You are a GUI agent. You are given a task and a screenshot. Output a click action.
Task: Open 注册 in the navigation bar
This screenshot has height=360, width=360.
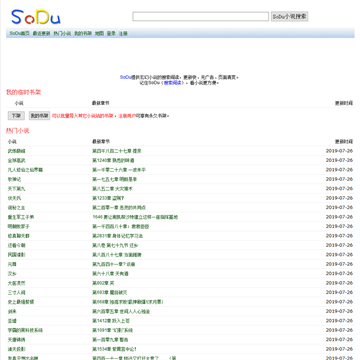[123, 33]
